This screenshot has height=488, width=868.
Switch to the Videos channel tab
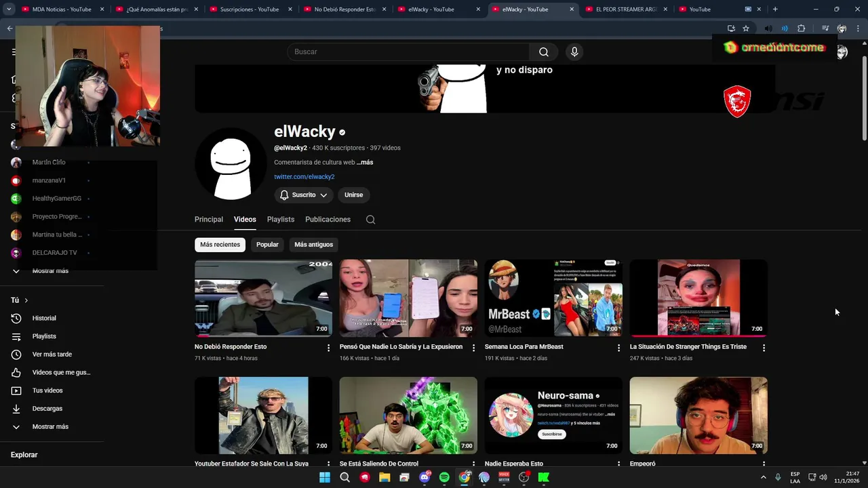(x=245, y=220)
